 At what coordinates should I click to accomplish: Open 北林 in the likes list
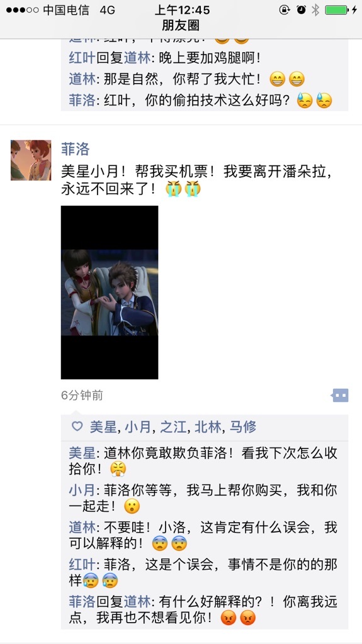coord(208,427)
